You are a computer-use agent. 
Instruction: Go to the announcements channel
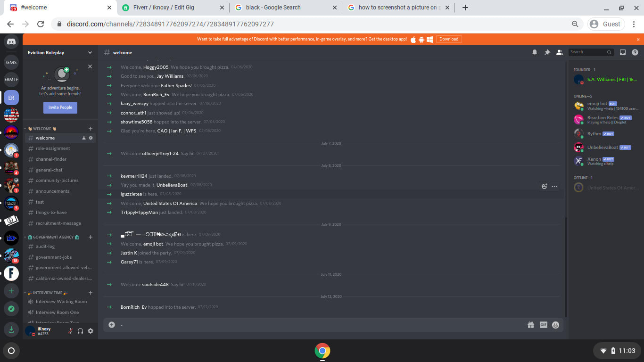pos(60,191)
